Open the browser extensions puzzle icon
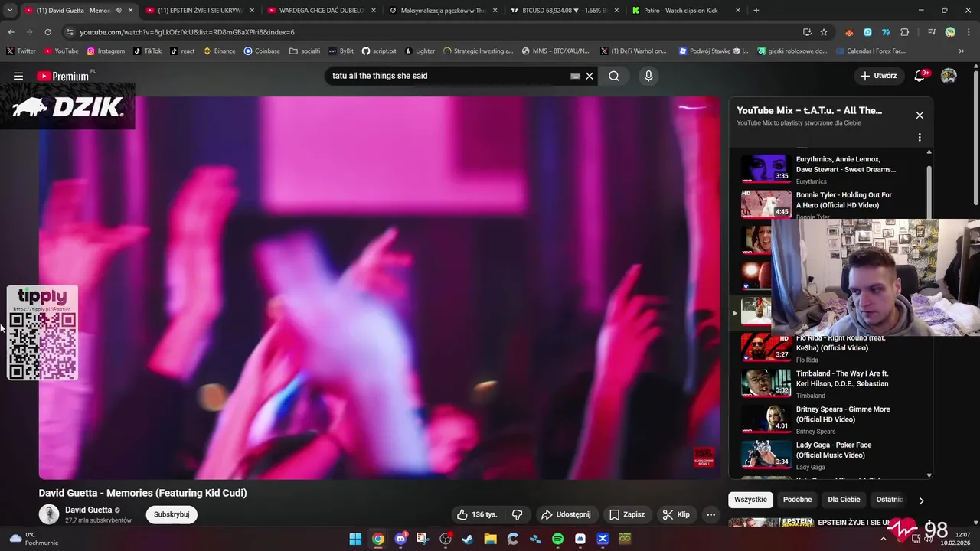Screen dimensions: 980x551 [x=905, y=32]
